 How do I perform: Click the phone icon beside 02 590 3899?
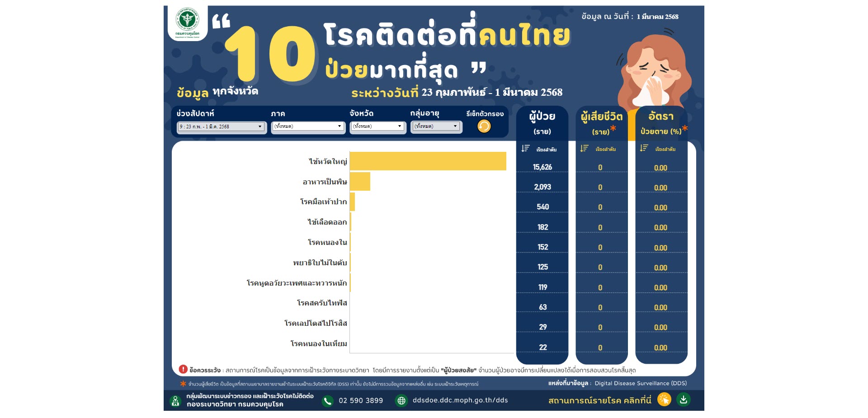[327, 400]
